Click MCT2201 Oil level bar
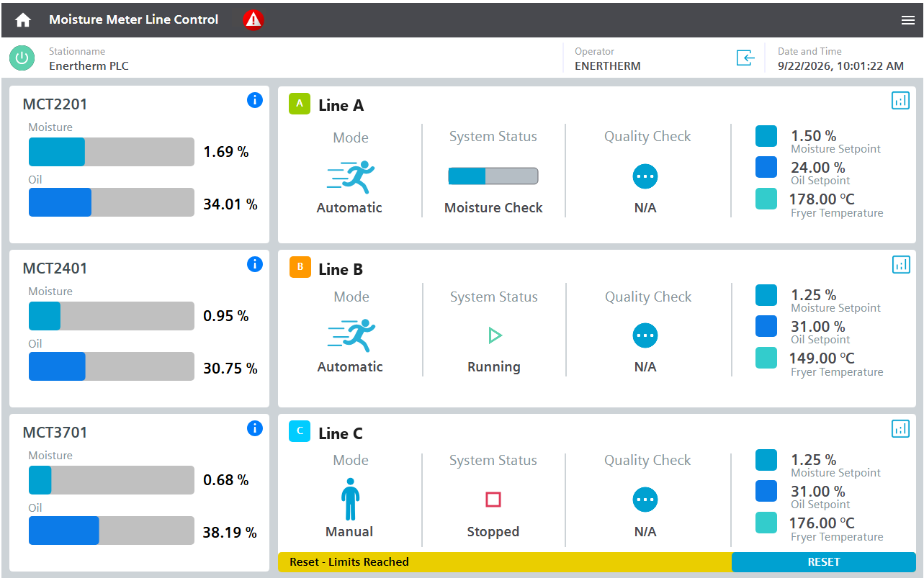The image size is (924, 578). (112, 202)
